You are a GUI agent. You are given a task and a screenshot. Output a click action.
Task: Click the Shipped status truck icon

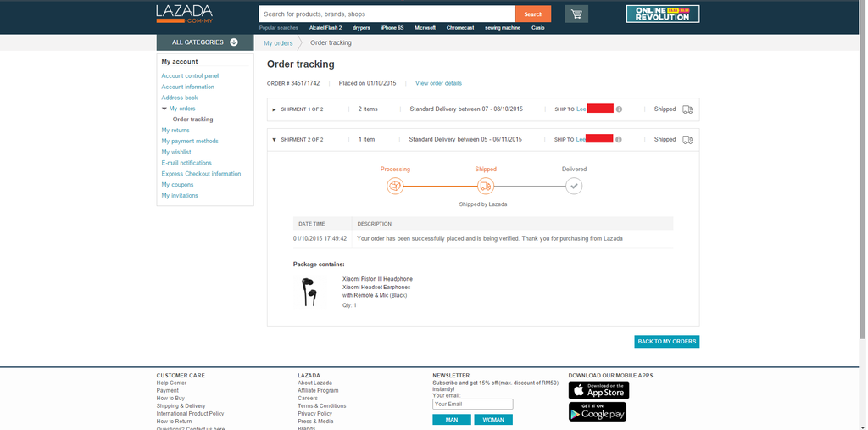(x=485, y=186)
